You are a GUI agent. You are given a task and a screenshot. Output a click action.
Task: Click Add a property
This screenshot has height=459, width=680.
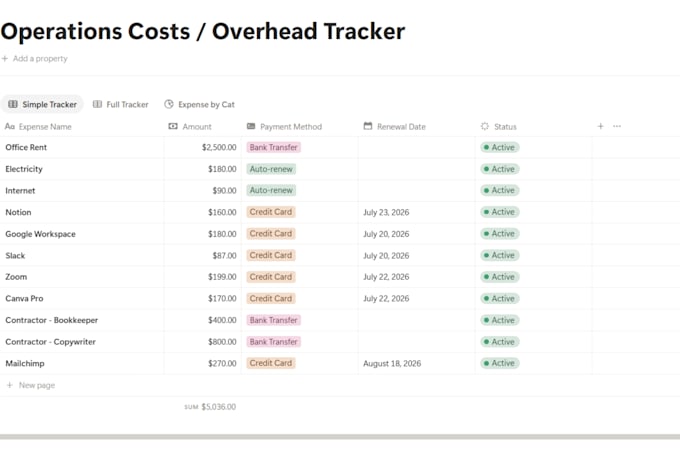click(x=35, y=59)
